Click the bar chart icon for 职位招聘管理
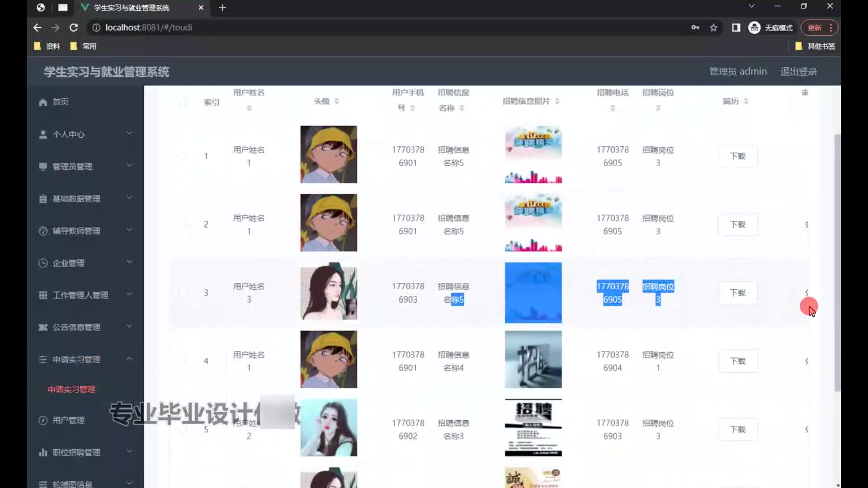This screenshot has height=488, width=868. [43, 452]
